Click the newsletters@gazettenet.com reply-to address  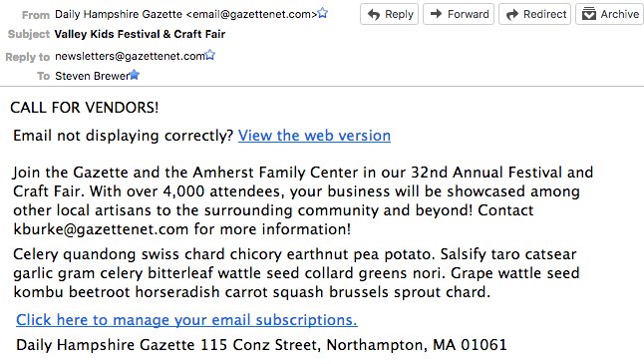(130, 56)
